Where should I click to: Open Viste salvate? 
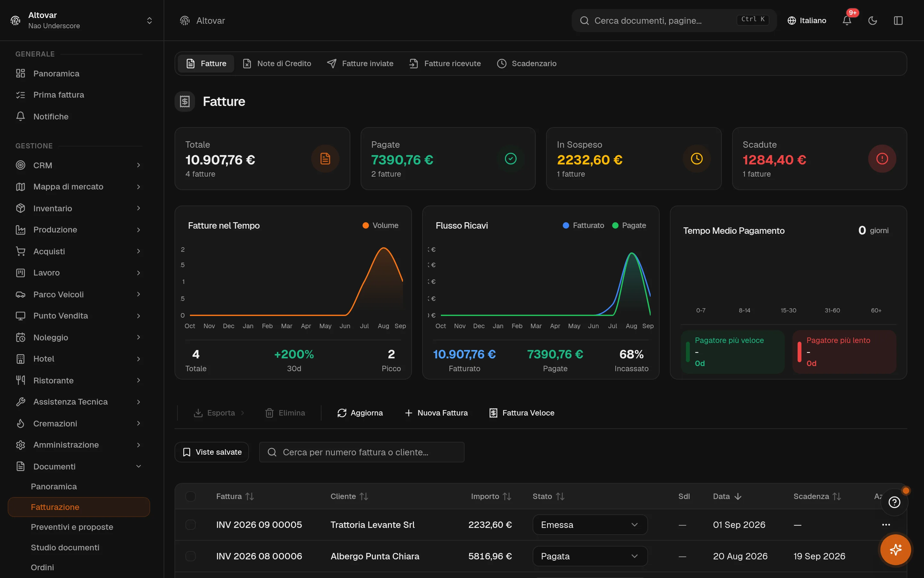[211, 452]
